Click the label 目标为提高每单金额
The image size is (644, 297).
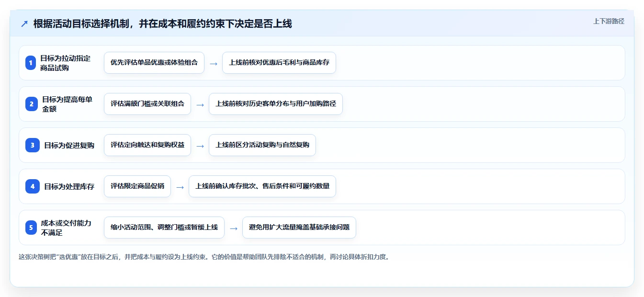(x=67, y=104)
